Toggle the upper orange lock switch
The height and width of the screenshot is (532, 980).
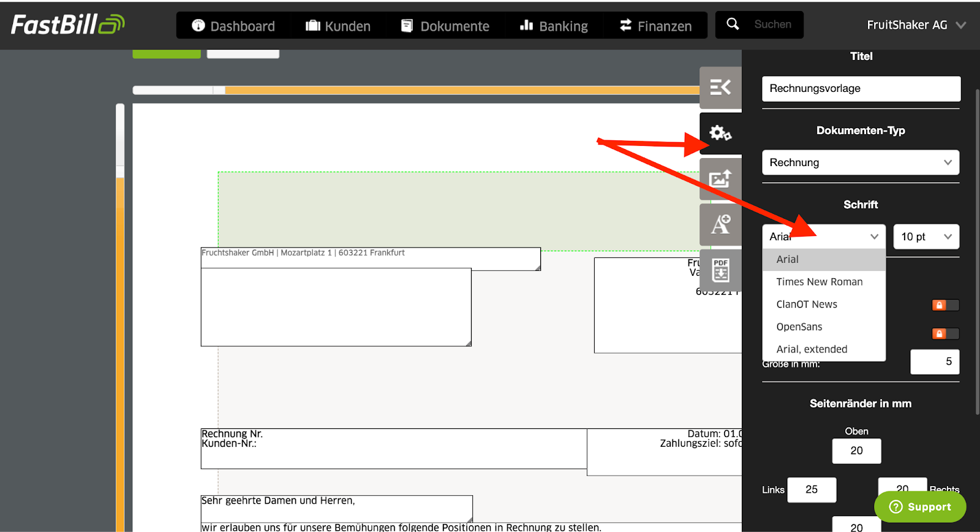[x=945, y=305]
